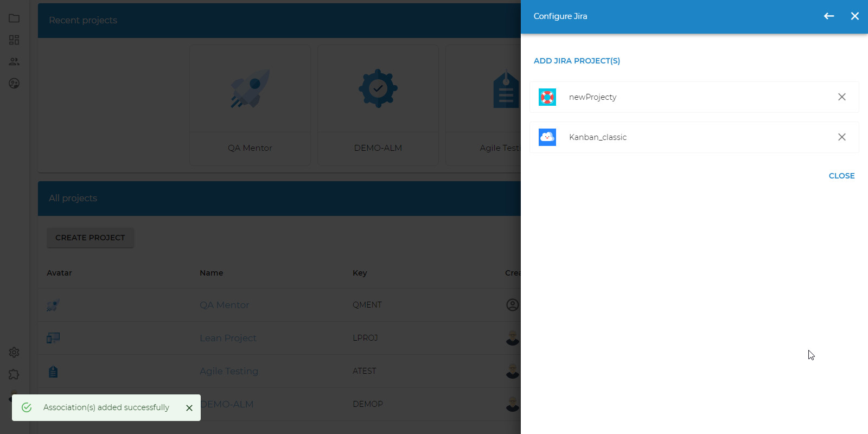Click the creator avatar in Lean Project row
This screenshot has height=434, width=868.
click(x=513, y=338)
